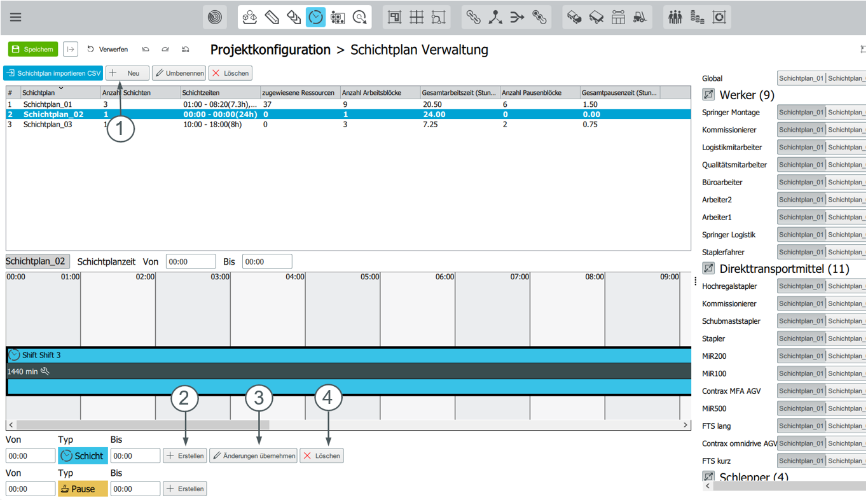Click the stacked coins cost icon
868x500 pixels.
[x=697, y=17]
